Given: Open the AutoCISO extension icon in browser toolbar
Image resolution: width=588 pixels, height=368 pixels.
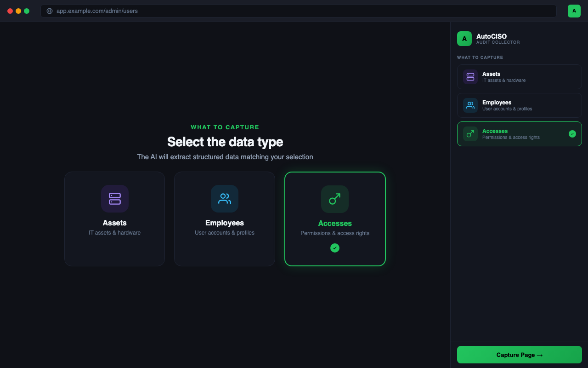Looking at the screenshot, I should pos(574,11).
